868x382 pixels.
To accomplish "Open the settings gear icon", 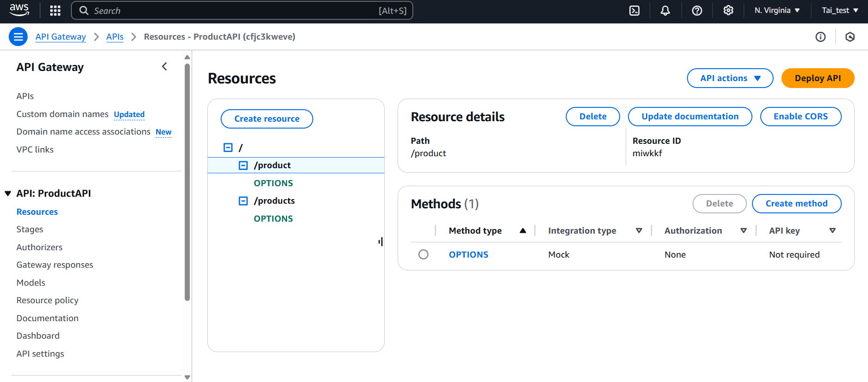I will [x=728, y=11].
